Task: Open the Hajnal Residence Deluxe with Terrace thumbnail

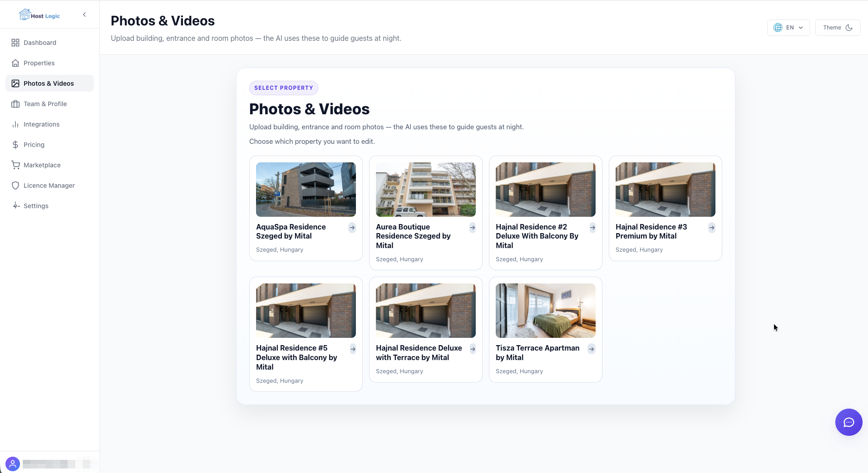Action: coord(426,311)
